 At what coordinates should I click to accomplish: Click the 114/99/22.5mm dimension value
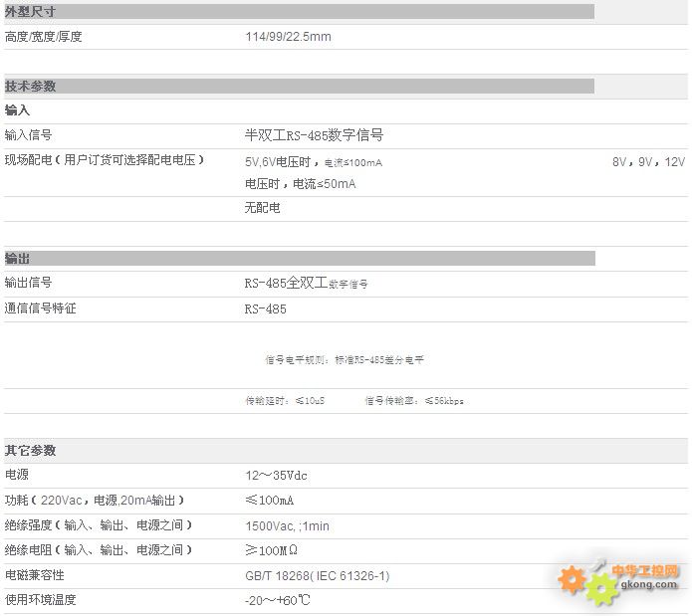click(x=288, y=37)
